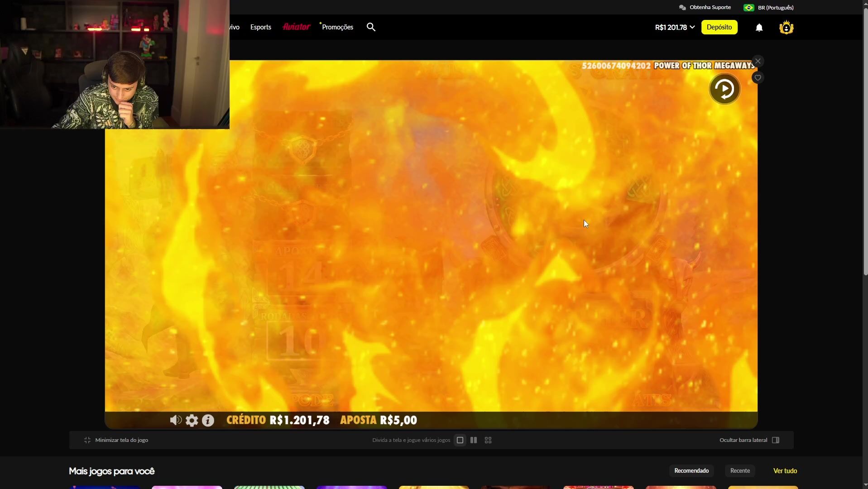This screenshot has height=489, width=868.
Task: Close the game window with X icon
Action: tap(758, 61)
